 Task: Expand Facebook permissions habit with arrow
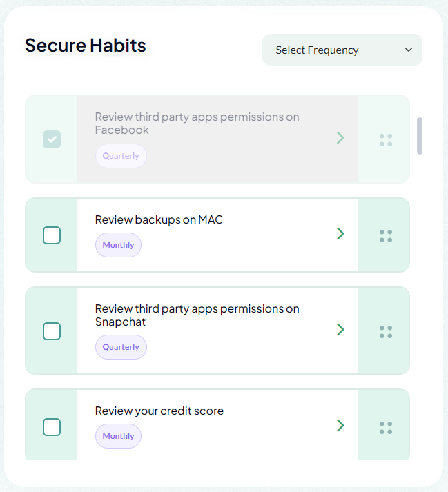(x=340, y=138)
